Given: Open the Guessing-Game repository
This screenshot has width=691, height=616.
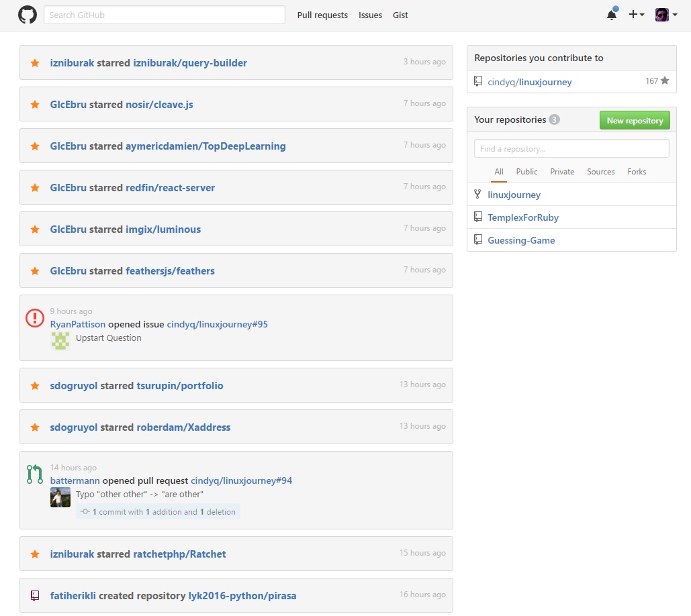Looking at the screenshot, I should pyautogui.click(x=521, y=240).
